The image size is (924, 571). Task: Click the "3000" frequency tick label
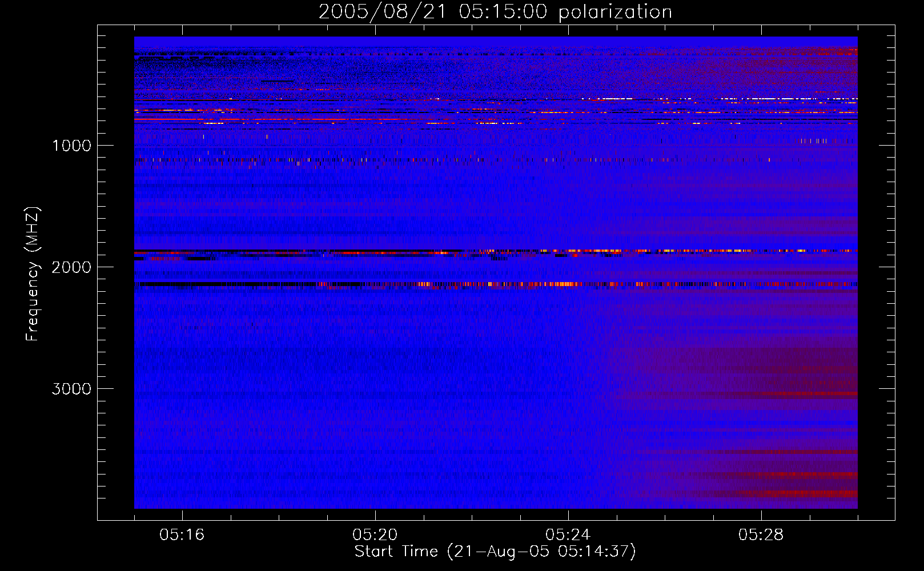pyautogui.click(x=71, y=389)
